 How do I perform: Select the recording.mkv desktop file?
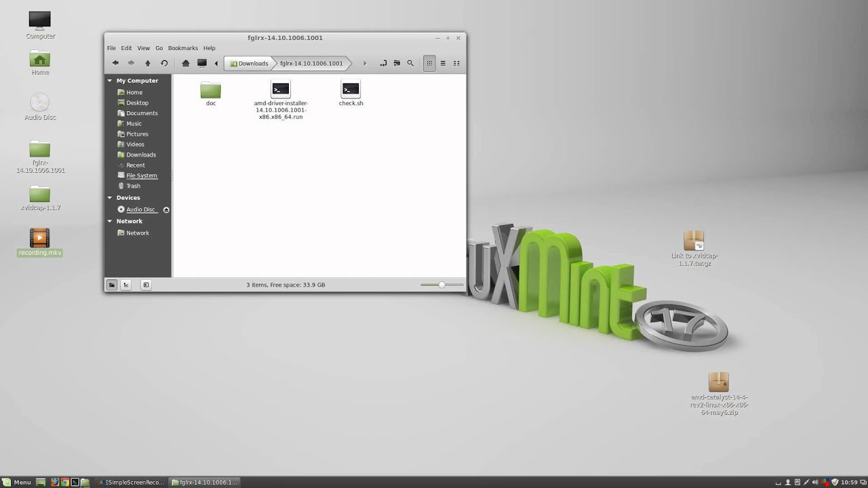point(40,243)
